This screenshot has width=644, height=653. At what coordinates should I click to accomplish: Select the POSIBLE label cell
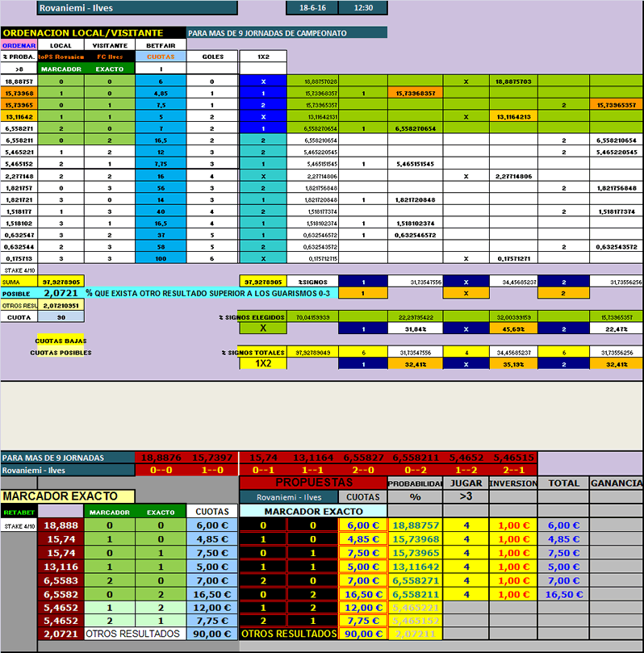click(x=19, y=293)
